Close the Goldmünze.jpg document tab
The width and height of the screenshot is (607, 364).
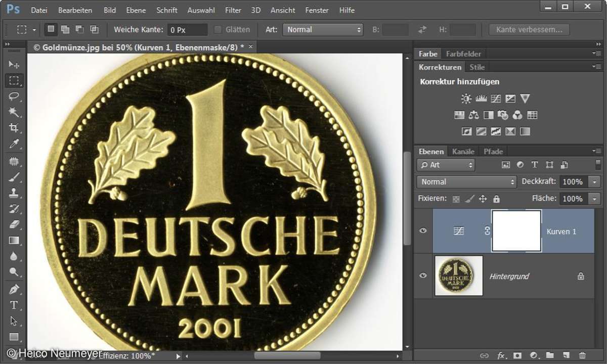pos(250,47)
